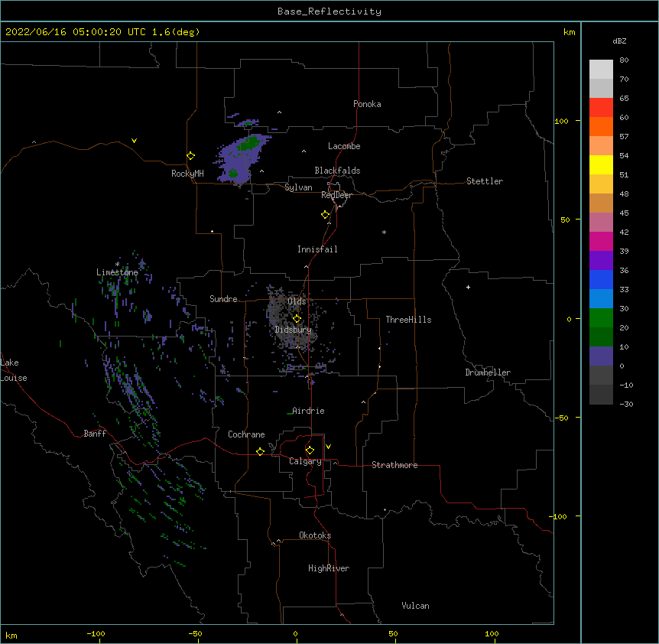Viewport: 659px width, 644px height.
Task: Click the Vulcan city label
Action: (x=415, y=606)
